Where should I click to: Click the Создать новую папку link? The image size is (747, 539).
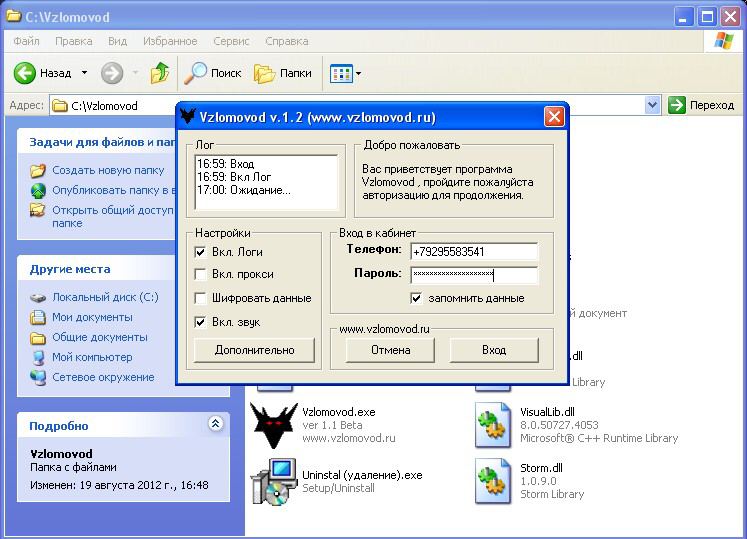108,170
